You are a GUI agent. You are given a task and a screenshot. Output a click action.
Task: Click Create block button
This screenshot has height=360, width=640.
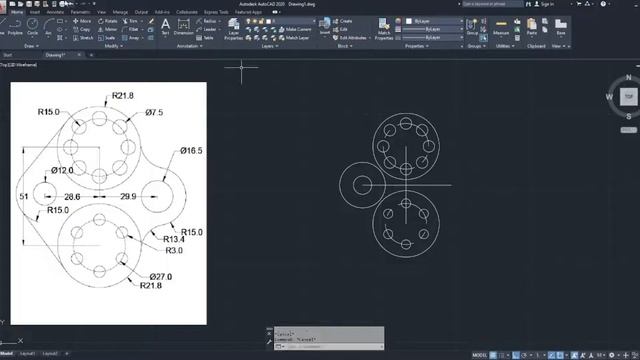pos(342,21)
